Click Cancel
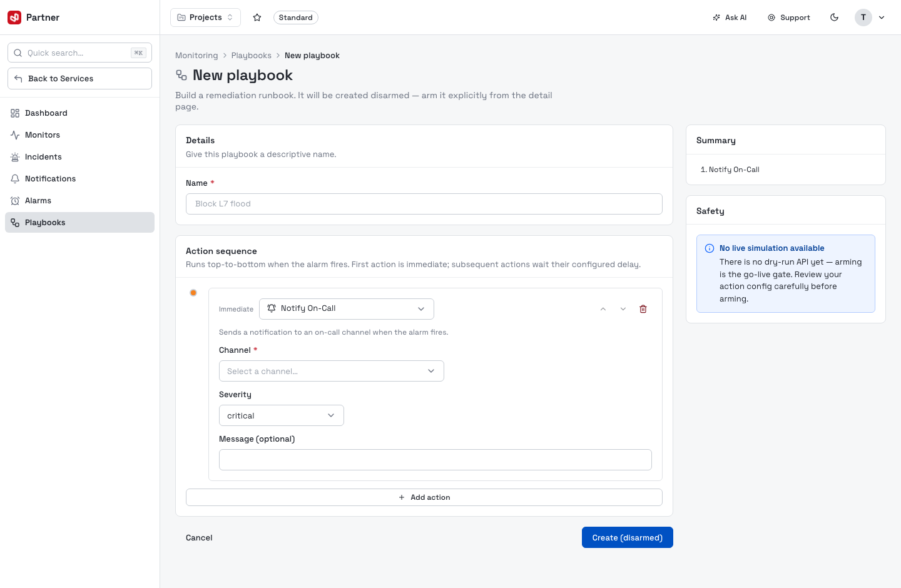 tap(199, 538)
